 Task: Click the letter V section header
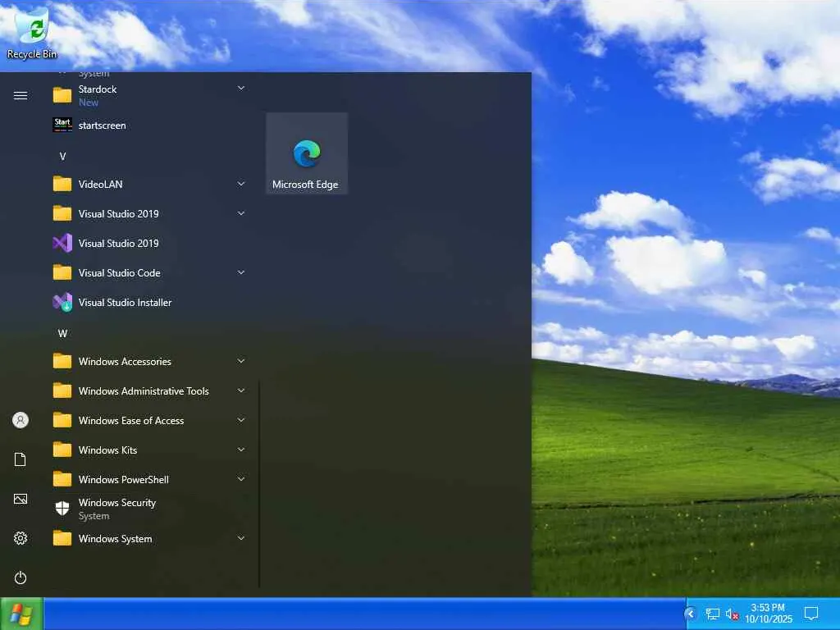(62, 157)
